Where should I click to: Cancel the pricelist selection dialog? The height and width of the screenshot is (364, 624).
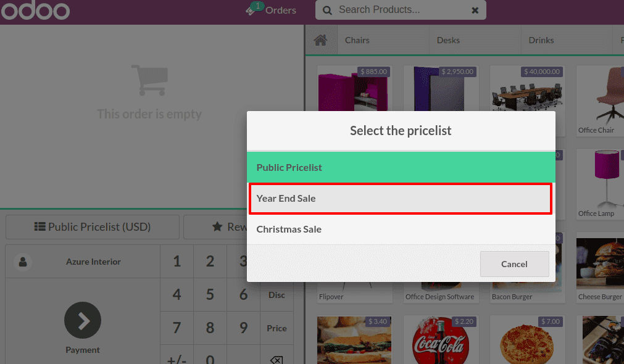pos(514,264)
